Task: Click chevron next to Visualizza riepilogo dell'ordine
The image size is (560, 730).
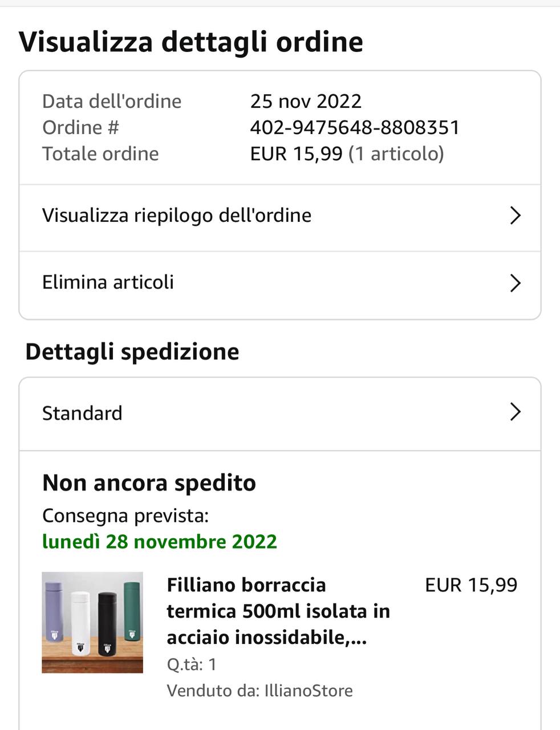Action: pyautogui.click(x=515, y=216)
